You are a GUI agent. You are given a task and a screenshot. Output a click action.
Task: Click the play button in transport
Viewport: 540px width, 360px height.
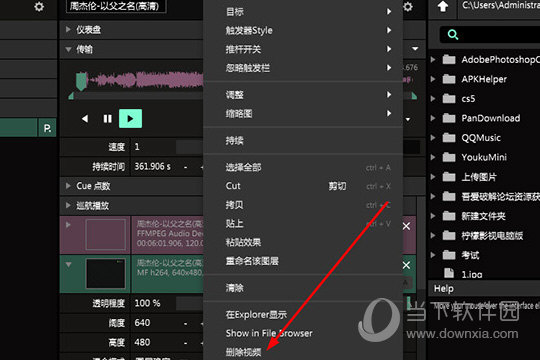(130, 119)
